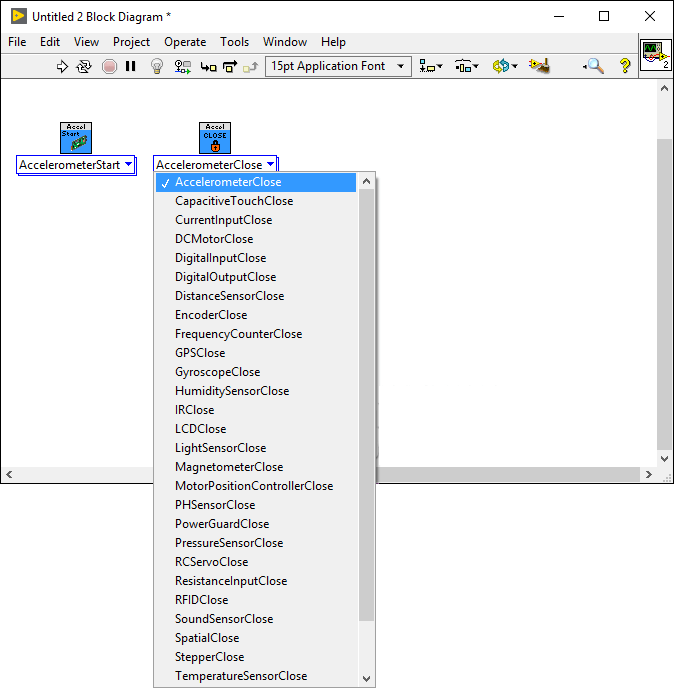The height and width of the screenshot is (688, 674).
Task: Click the Run arrow button
Action: tap(62, 67)
